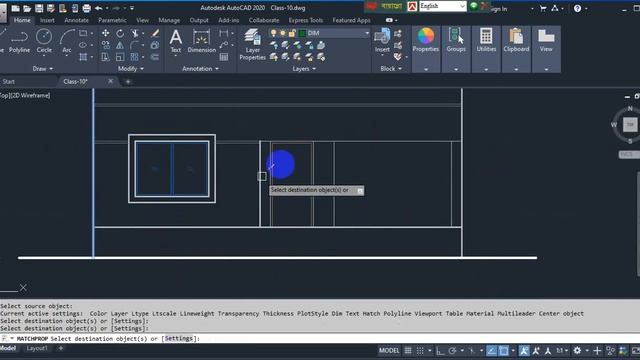Expand the Draw panel

point(43,69)
